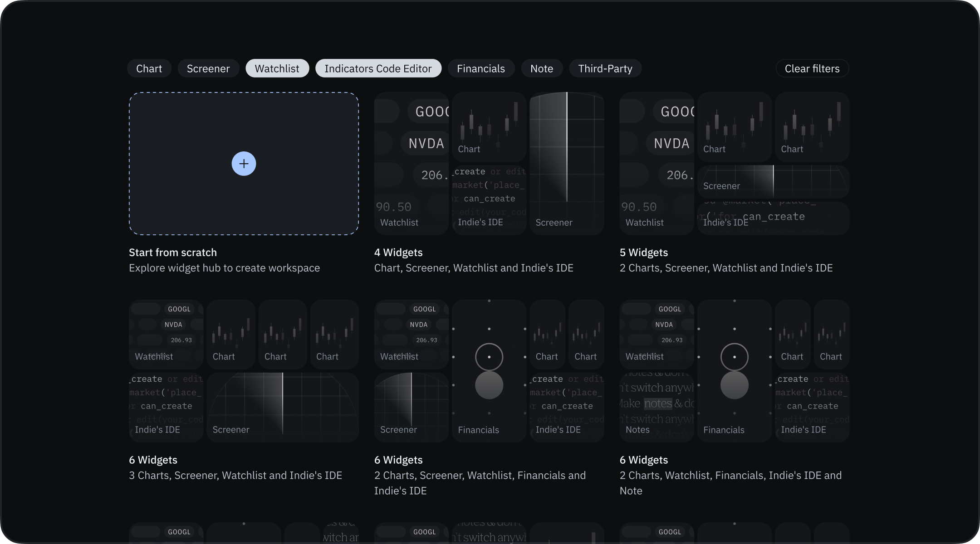Click Indie's IDE tile in 5 Widgets template
The height and width of the screenshot is (544, 980).
coord(773,219)
